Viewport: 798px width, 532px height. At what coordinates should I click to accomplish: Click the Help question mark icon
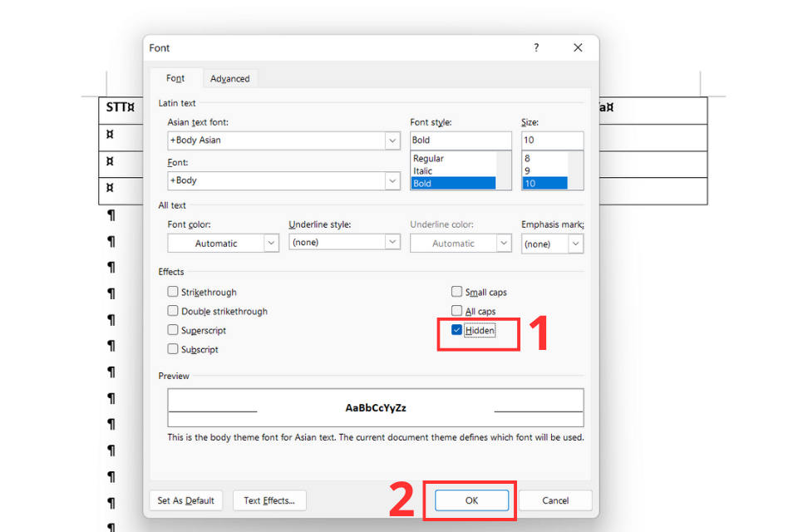point(536,48)
